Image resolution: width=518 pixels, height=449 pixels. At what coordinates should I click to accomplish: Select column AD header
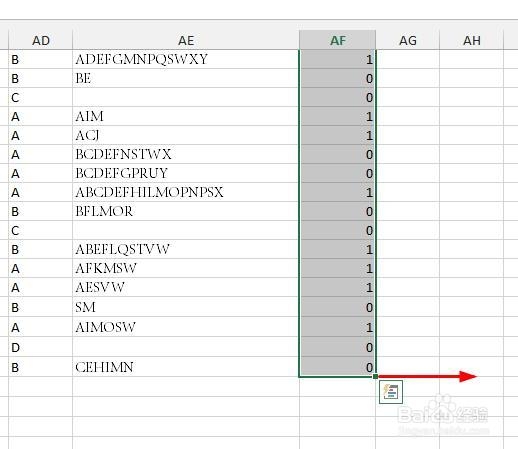(40, 40)
